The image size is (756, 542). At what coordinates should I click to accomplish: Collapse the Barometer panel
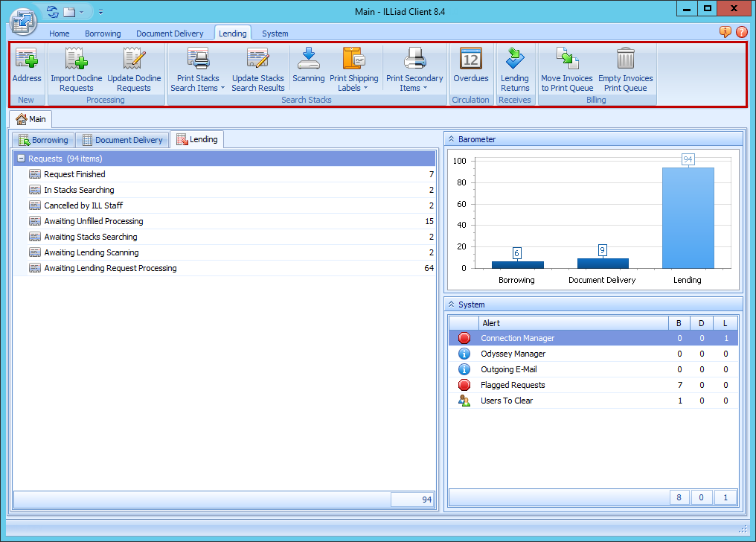[x=452, y=138]
